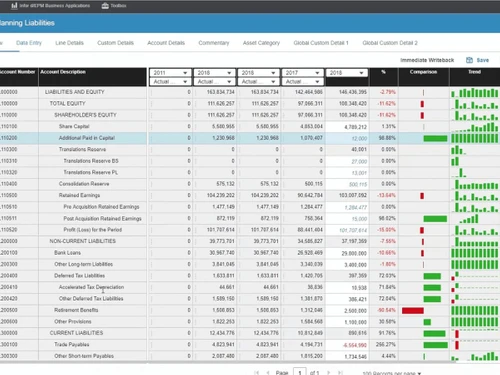Click the trend sparkline for Bank Loans
Viewport: 500px width, 375px height.
475,253
